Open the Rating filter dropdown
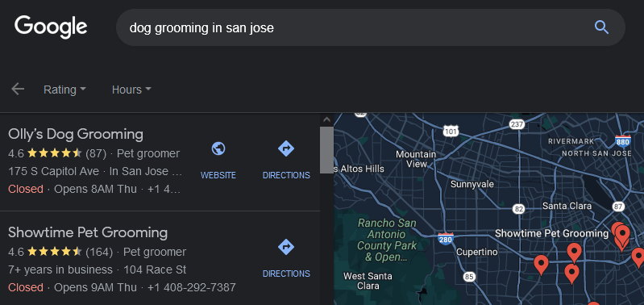This screenshot has height=305, width=644. tap(65, 90)
